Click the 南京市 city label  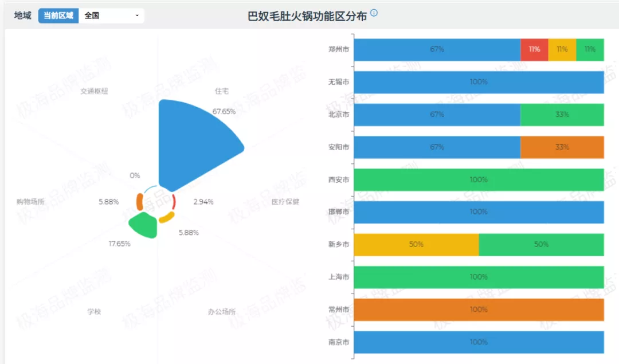coord(339,342)
